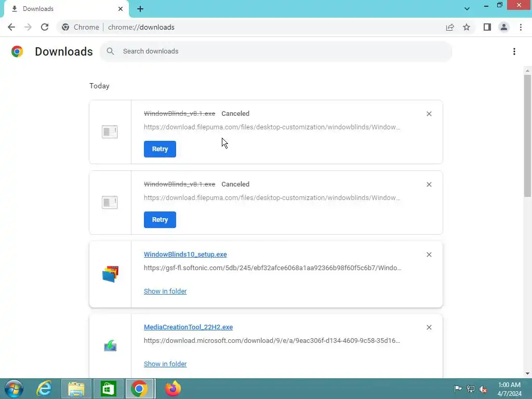Bookmark this tab with star icon
Image resolution: width=532 pixels, height=399 pixels.
point(467,27)
